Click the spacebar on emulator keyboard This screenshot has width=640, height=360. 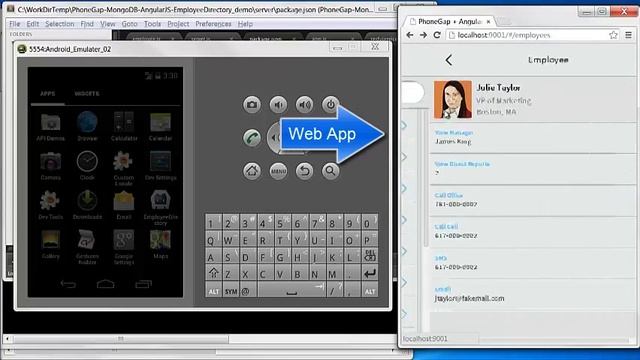pyautogui.click(x=292, y=291)
